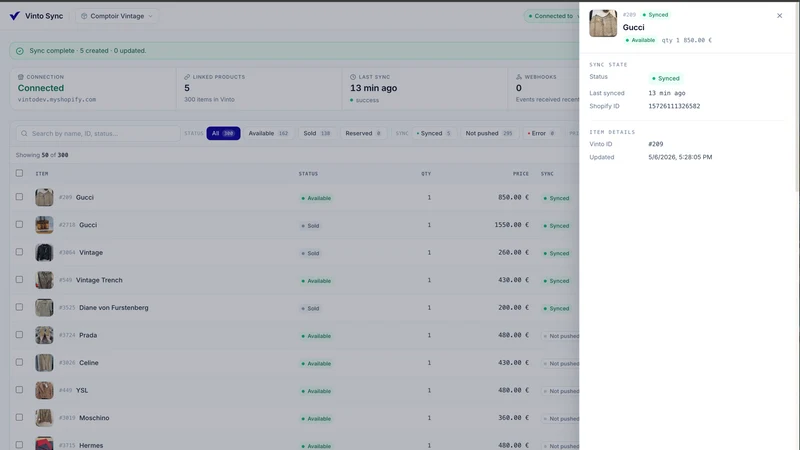Image resolution: width=800 pixels, height=450 pixels.
Task: Click the Moschino item name
Action: 94,418
